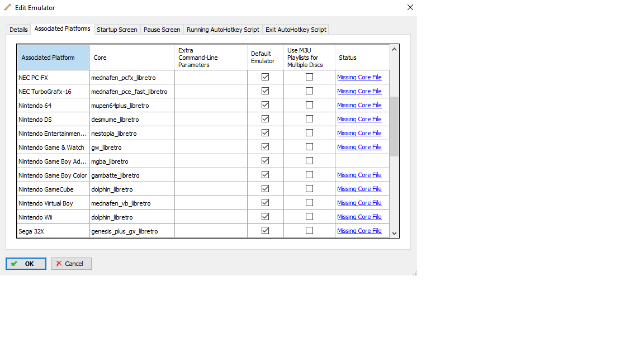Open Missing Core File link for Nintendo Virtual Boy

pyautogui.click(x=359, y=203)
